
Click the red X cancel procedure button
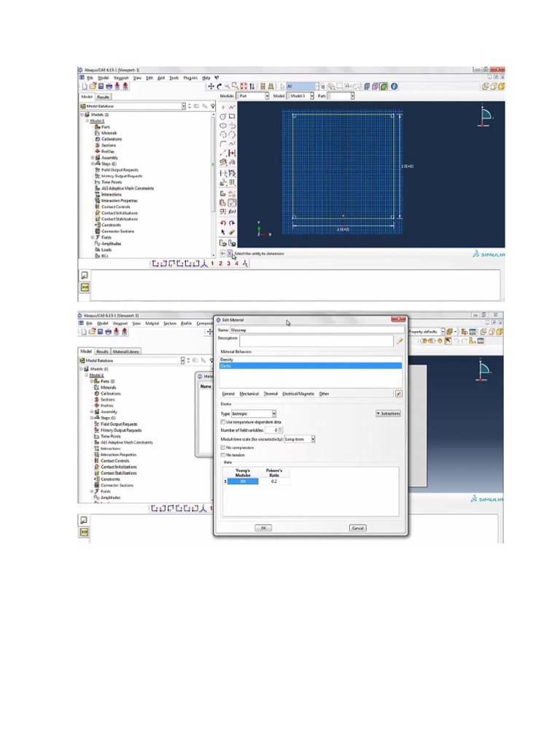point(230,253)
